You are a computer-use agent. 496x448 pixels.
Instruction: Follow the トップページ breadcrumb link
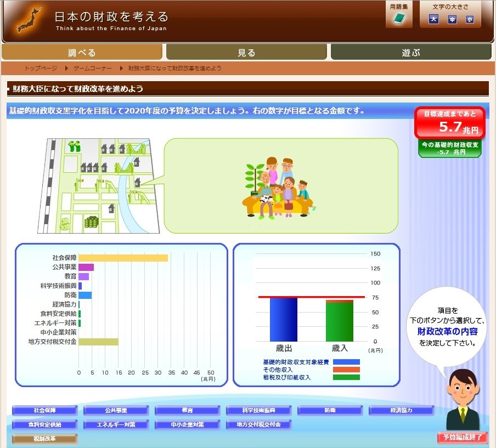pyautogui.click(x=41, y=69)
